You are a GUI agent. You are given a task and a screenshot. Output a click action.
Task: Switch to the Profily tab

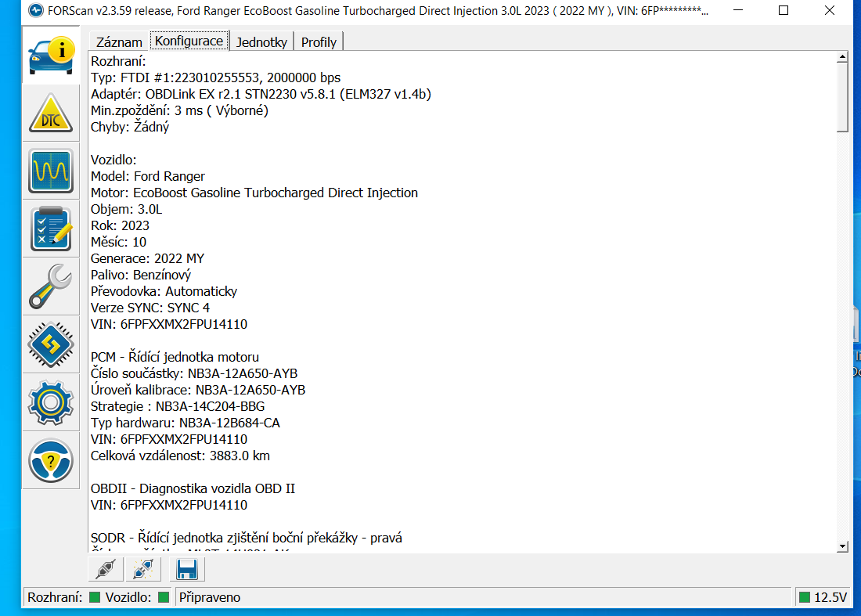[319, 42]
